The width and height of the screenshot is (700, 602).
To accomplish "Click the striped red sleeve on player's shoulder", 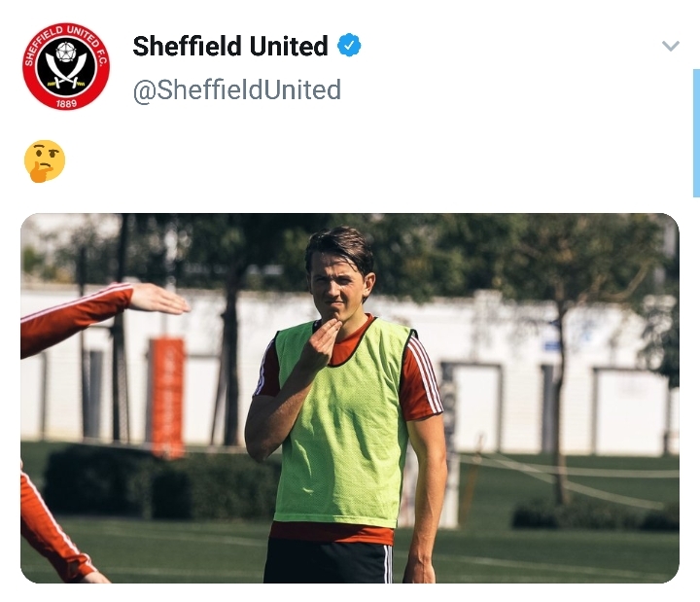I will tap(420, 377).
